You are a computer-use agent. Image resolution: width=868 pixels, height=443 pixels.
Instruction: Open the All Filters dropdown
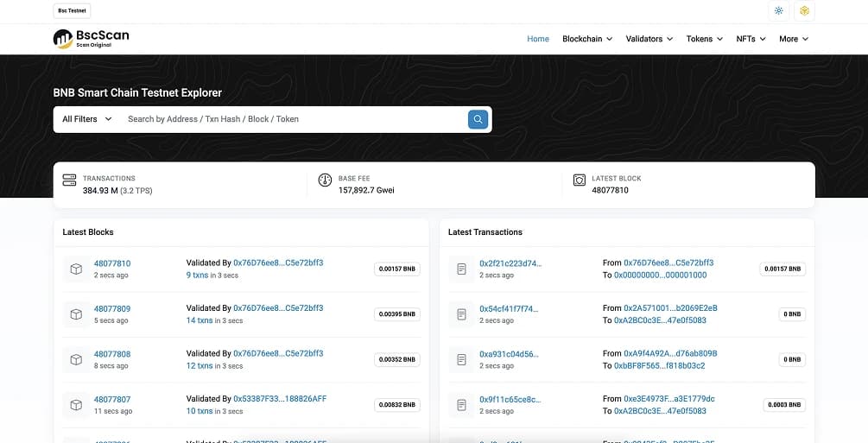tap(87, 119)
